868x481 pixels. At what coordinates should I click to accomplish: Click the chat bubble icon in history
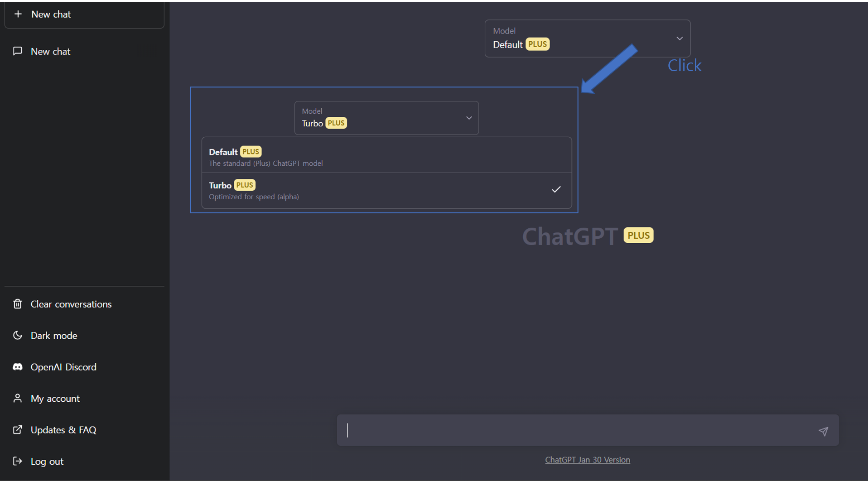18,51
